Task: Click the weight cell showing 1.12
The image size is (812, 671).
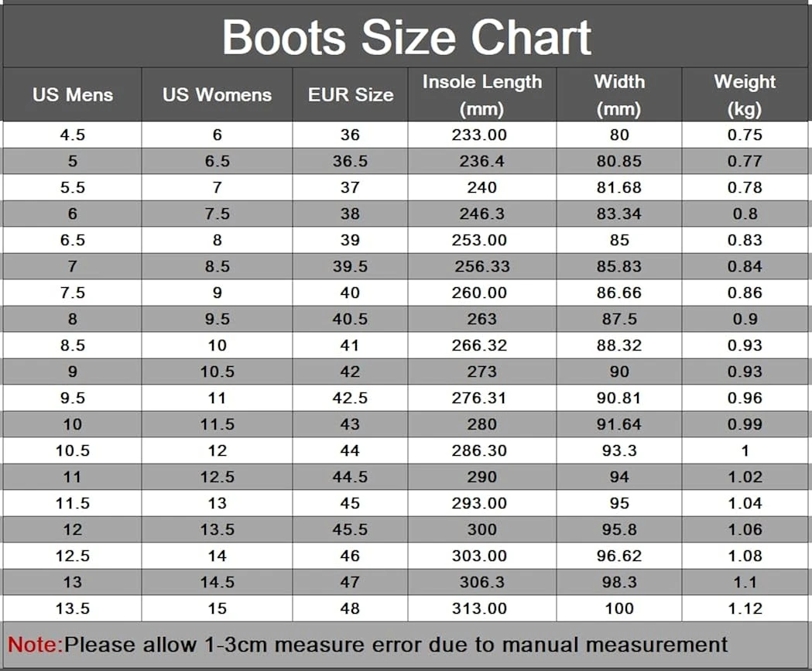Action: (745, 608)
